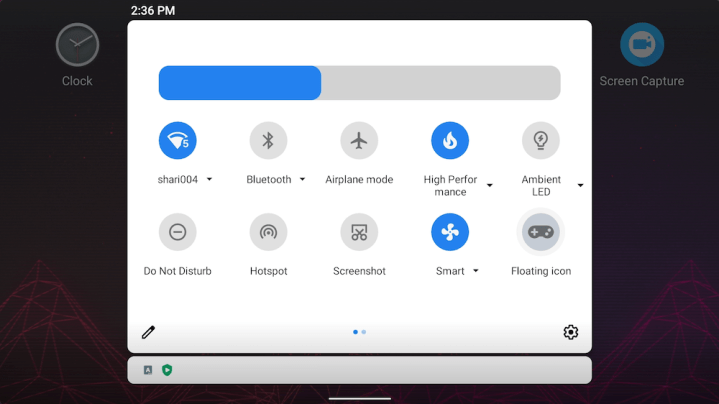Toggle Wi-Fi shari004 tile off
Viewport: 719px width, 404px height.
[177, 141]
